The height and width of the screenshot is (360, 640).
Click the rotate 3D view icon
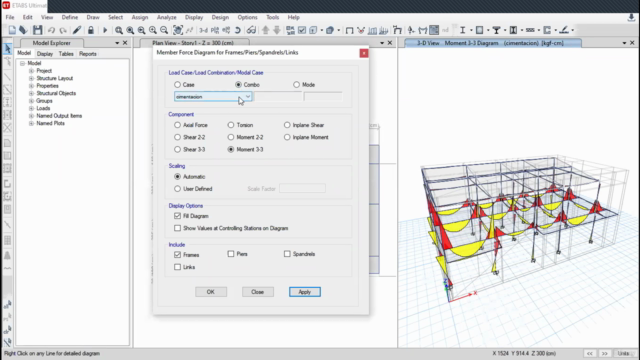pos(238,30)
